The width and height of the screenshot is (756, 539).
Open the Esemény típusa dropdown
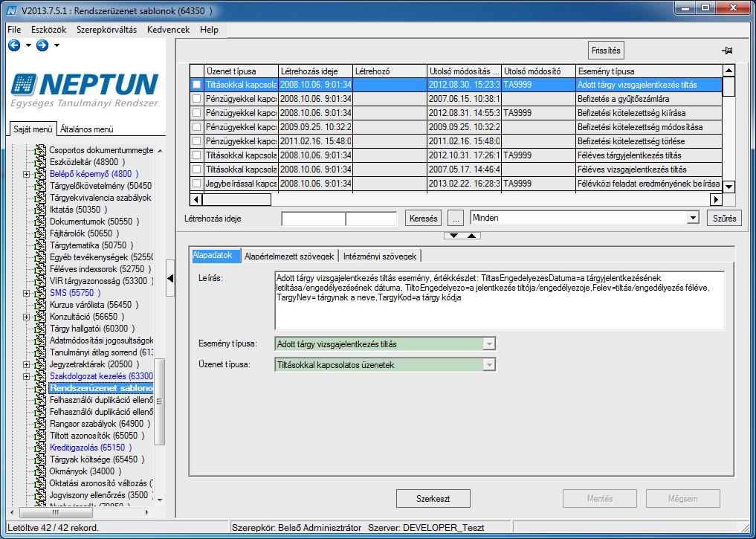[x=489, y=344]
